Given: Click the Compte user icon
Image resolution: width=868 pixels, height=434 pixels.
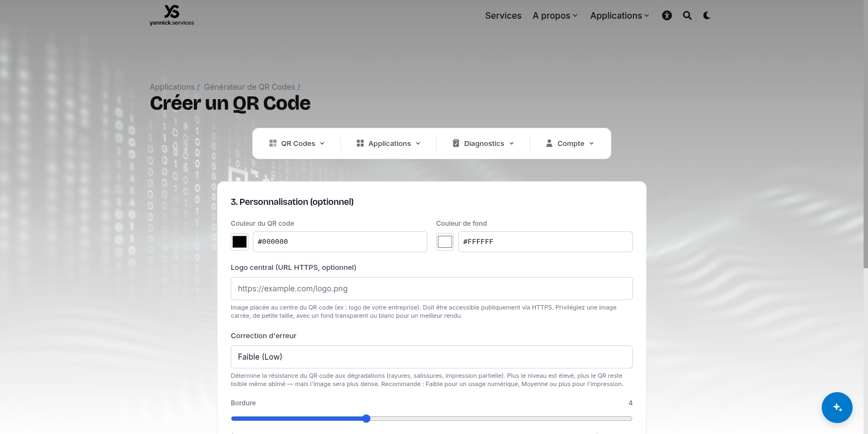Looking at the screenshot, I should [549, 143].
